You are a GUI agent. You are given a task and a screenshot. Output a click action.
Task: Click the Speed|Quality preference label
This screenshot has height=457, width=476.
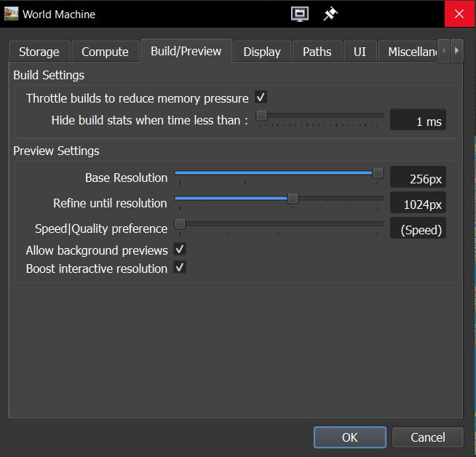tap(101, 228)
